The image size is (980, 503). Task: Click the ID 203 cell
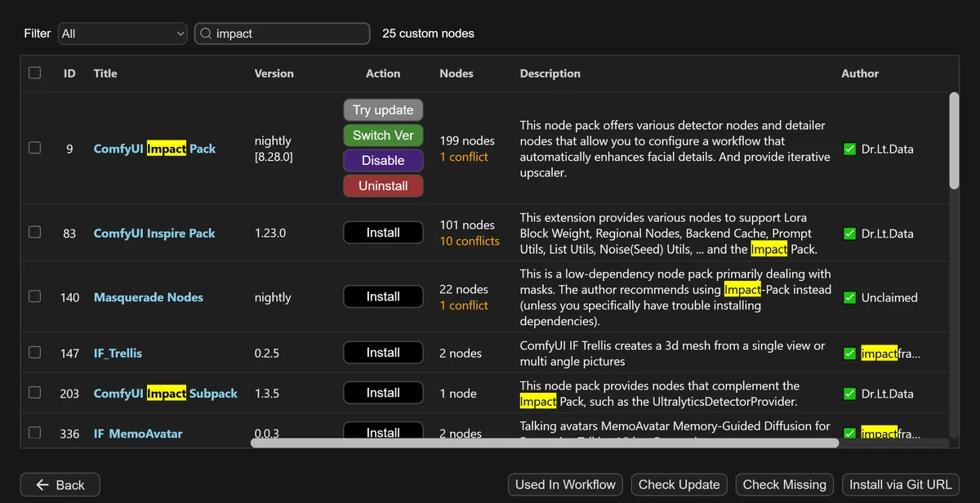pyautogui.click(x=69, y=394)
